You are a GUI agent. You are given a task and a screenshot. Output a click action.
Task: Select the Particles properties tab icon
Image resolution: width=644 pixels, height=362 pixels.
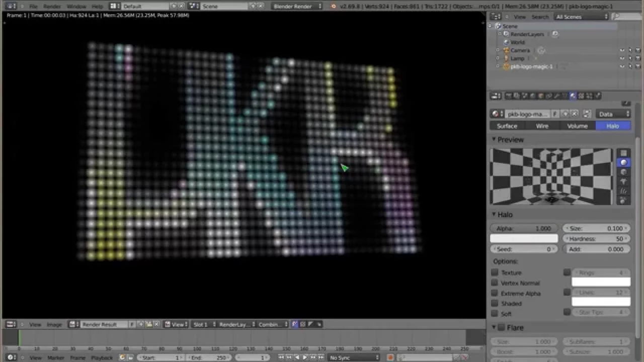coord(590,96)
